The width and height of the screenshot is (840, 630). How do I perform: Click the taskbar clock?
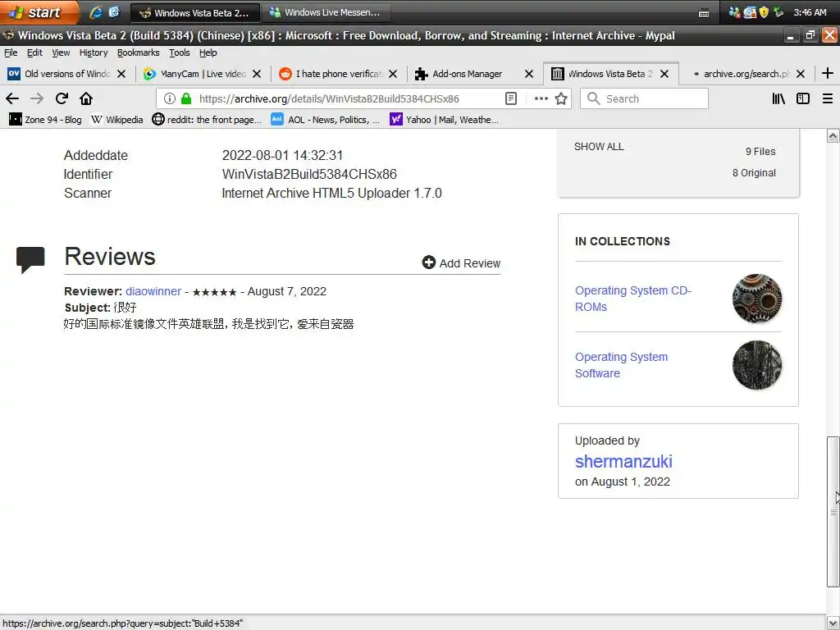coord(810,12)
